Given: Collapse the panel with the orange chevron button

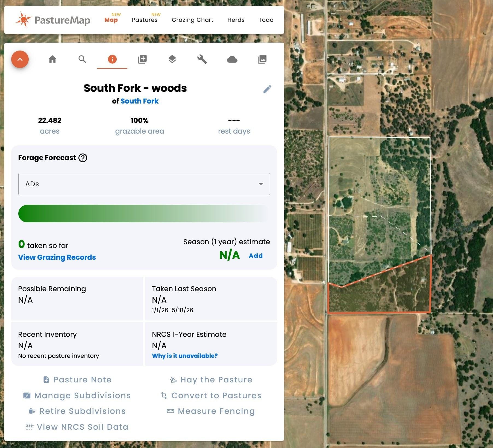Looking at the screenshot, I should pos(20,59).
